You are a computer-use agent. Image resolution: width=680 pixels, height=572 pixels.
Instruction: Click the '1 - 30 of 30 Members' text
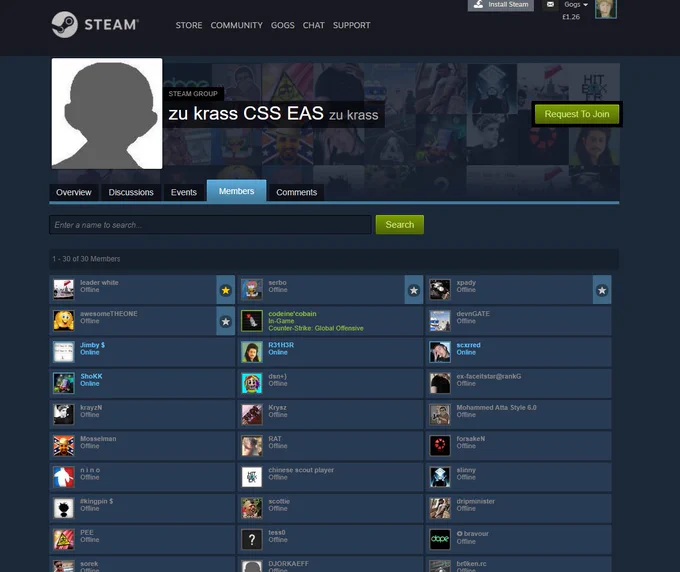(x=86, y=259)
